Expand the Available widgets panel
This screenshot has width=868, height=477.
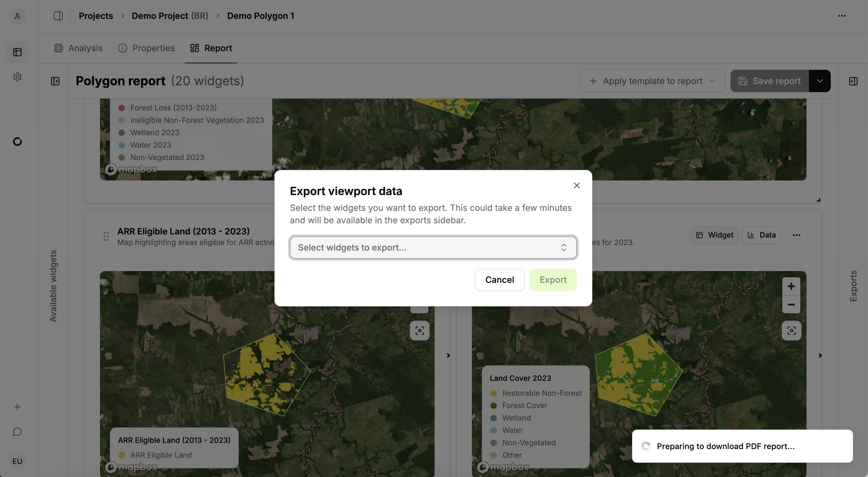pos(55,81)
